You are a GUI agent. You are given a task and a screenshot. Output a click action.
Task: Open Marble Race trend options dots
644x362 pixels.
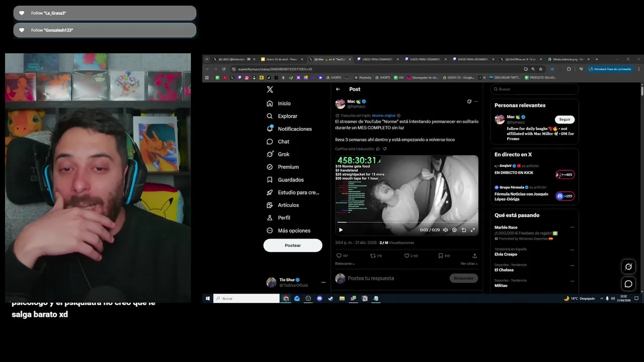click(572, 227)
